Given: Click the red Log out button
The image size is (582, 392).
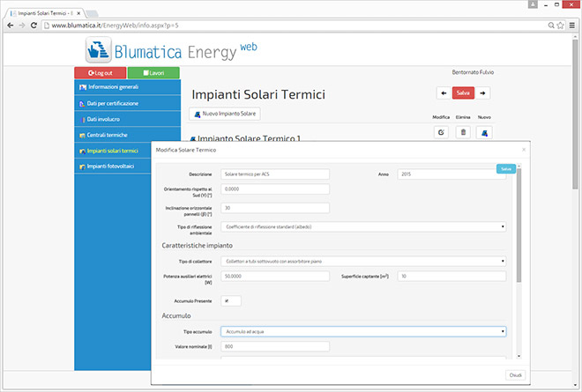Looking at the screenshot, I should tap(101, 73).
